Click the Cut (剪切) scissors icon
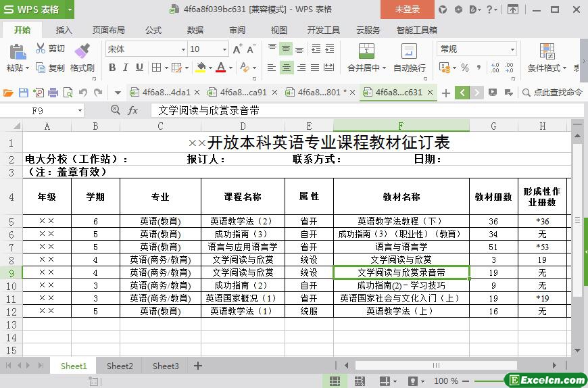The image size is (588, 388). 41,49
